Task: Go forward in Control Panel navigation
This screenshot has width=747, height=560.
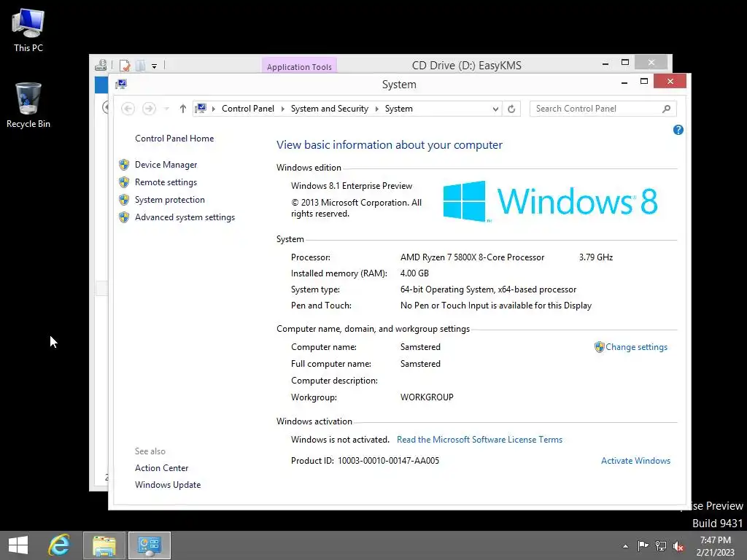Action: (149, 109)
